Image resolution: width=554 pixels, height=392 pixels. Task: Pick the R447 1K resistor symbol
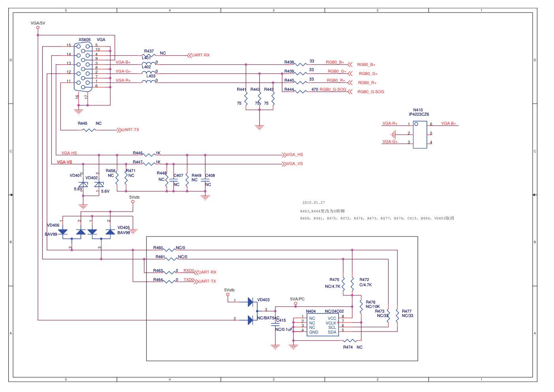149,164
